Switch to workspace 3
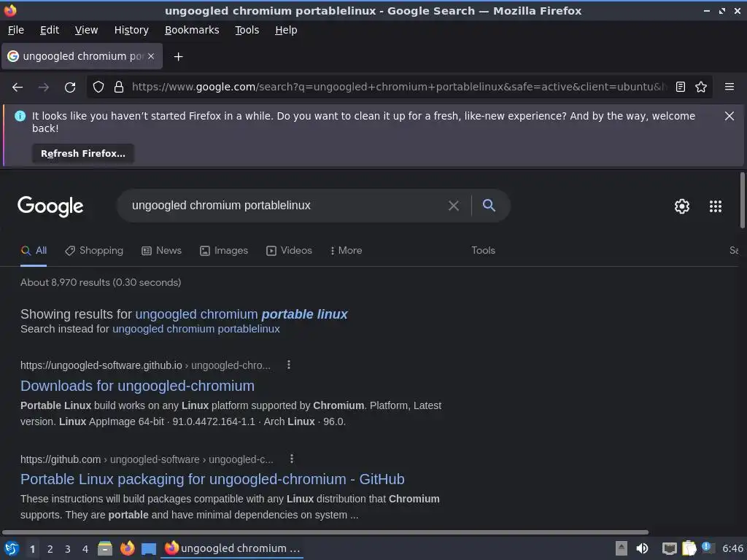The width and height of the screenshot is (747, 560). point(68,549)
